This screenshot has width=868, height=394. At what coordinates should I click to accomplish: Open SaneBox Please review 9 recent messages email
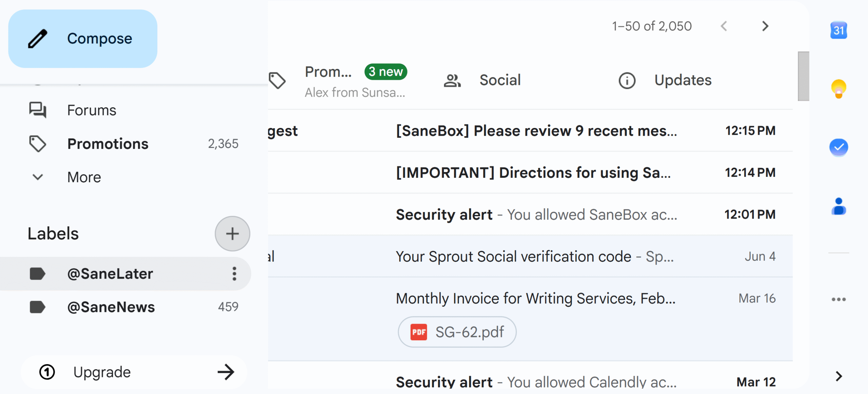click(x=530, y=131)
